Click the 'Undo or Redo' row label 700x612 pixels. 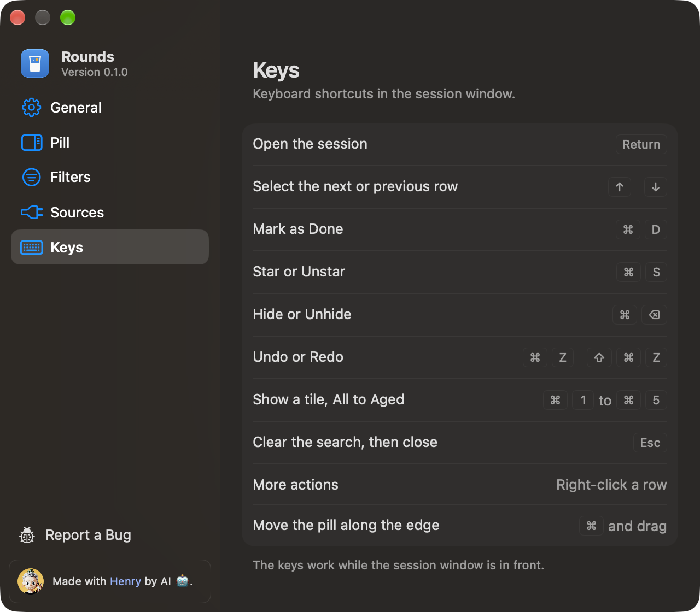(x=298, y=357)
